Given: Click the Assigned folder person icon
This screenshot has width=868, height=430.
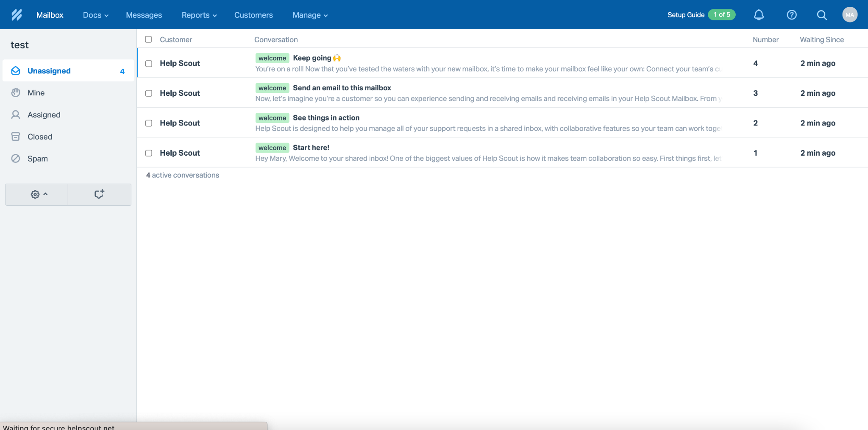Looking at the screenshot, I should tap(16, 114).
